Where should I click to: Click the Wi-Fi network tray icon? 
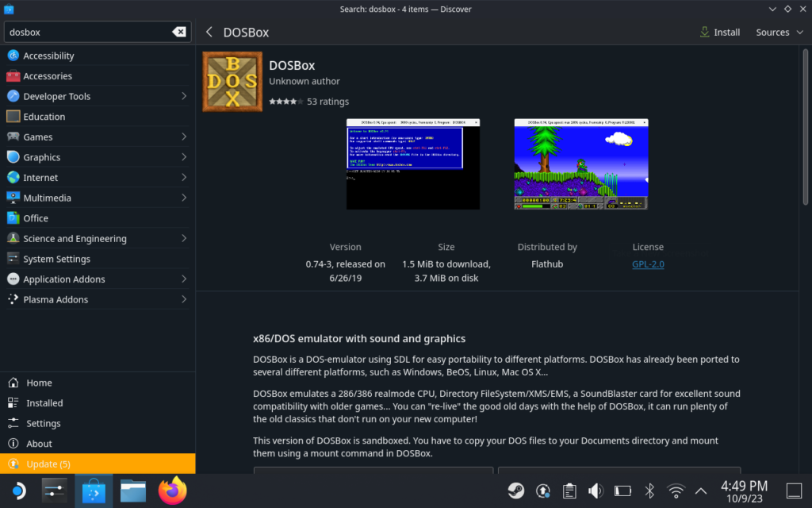(676, 491)
